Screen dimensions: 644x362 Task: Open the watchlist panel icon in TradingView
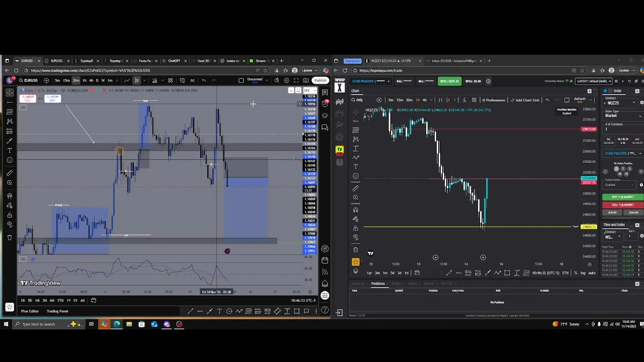pyautogui.click(x=325, y=92)
